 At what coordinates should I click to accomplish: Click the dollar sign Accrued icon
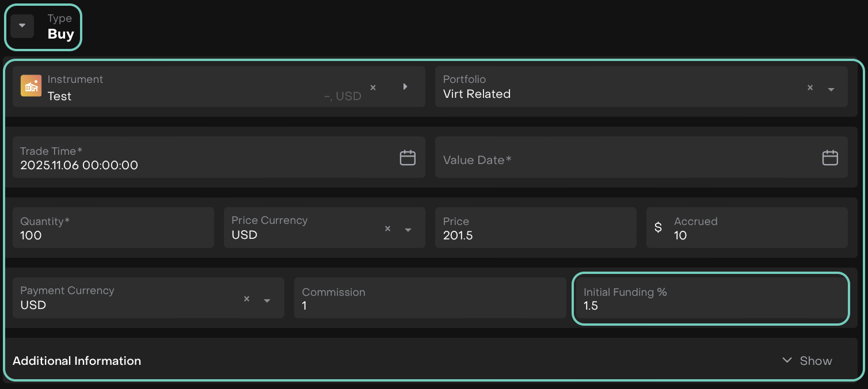pyautogui.click(x=658, y=228)
